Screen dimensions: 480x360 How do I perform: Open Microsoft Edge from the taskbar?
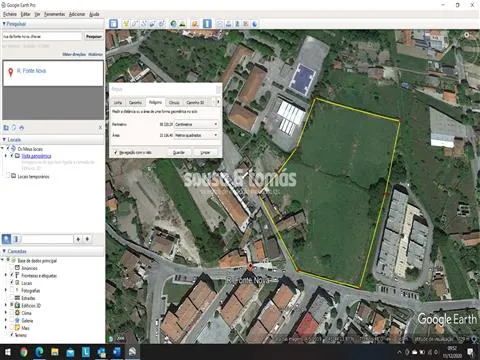coord(39,352)
